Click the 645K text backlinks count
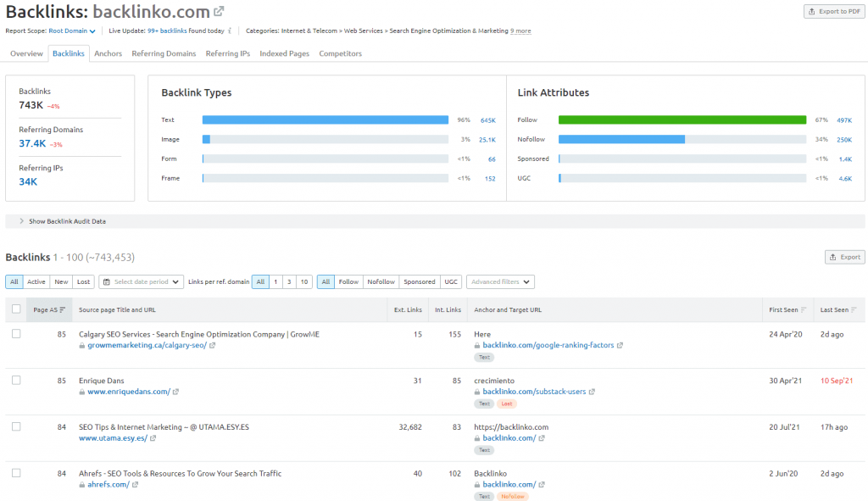This screenshot has width=868, height=501. click(x=487, y=120)
